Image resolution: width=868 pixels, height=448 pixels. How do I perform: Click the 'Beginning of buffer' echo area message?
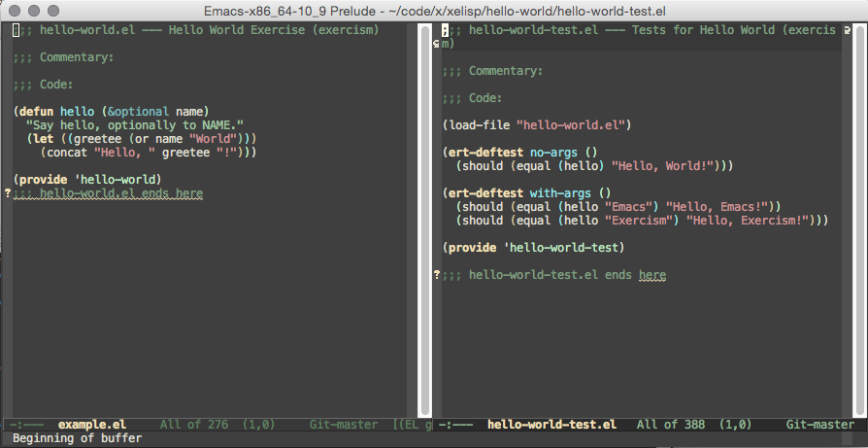coord(77,438)
